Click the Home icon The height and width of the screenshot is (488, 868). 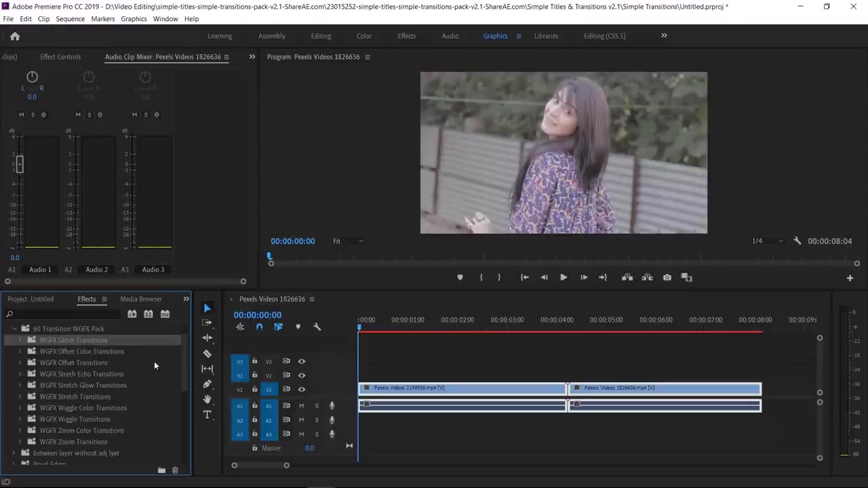coord(15,36)
